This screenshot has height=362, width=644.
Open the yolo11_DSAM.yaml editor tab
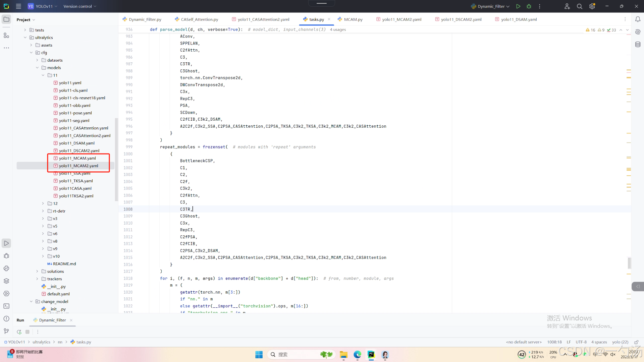point(519,19)
